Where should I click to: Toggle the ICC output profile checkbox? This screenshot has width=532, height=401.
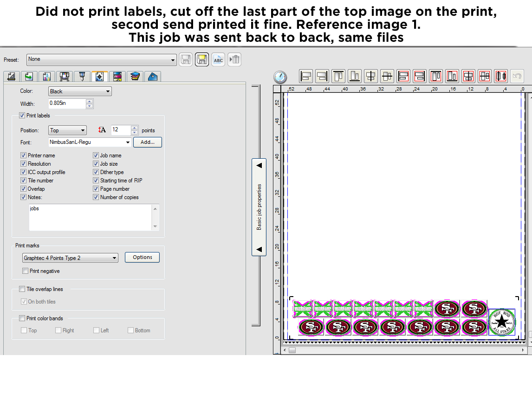pos(23,172)
